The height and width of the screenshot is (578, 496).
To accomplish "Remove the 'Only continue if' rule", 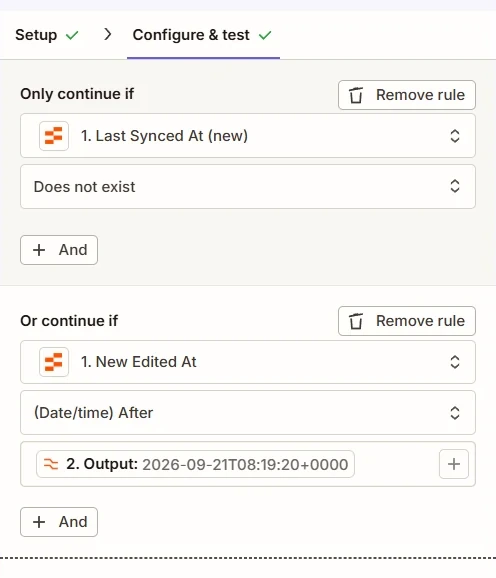I will [407, 95].
